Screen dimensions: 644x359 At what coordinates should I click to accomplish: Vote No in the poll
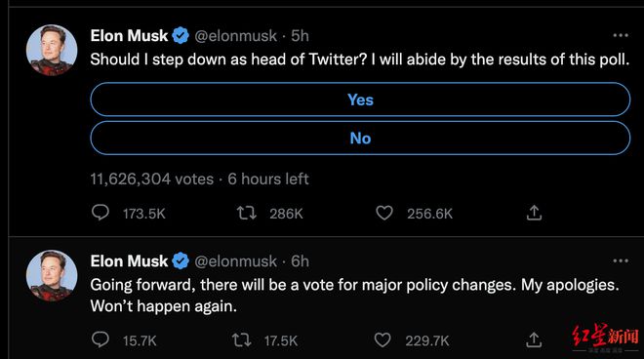[360, 138]
